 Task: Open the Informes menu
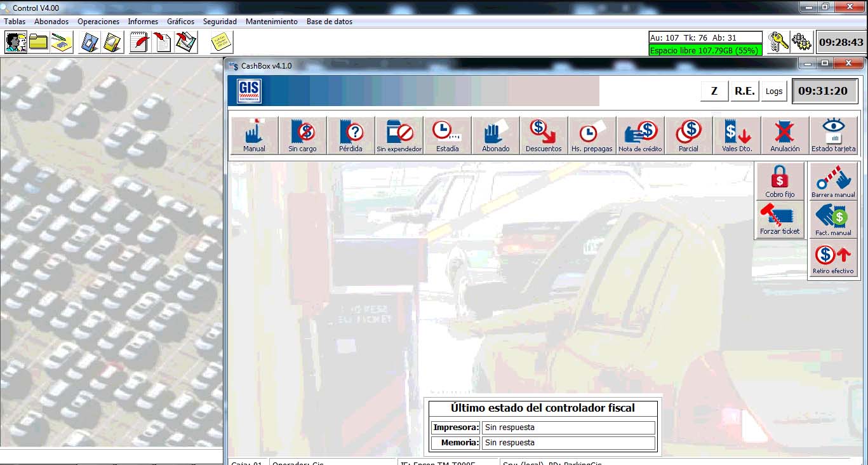(x=143, y=22)
